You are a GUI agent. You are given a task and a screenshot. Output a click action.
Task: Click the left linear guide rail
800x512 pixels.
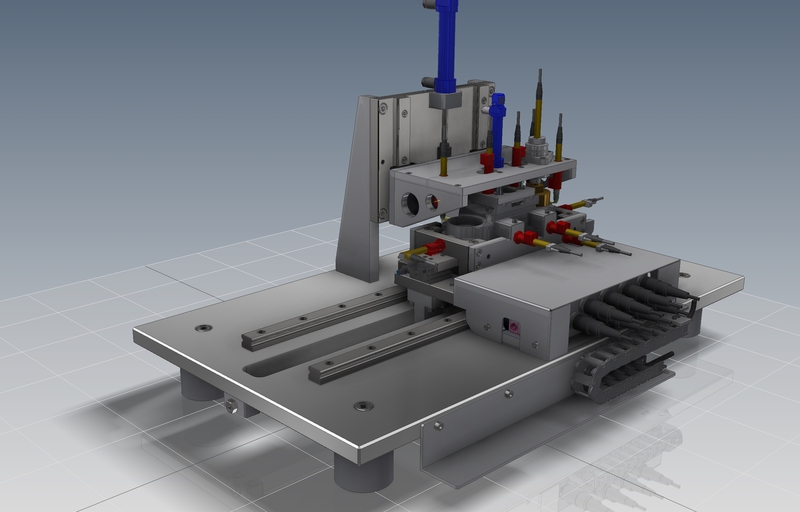click(x=322, y=318)
